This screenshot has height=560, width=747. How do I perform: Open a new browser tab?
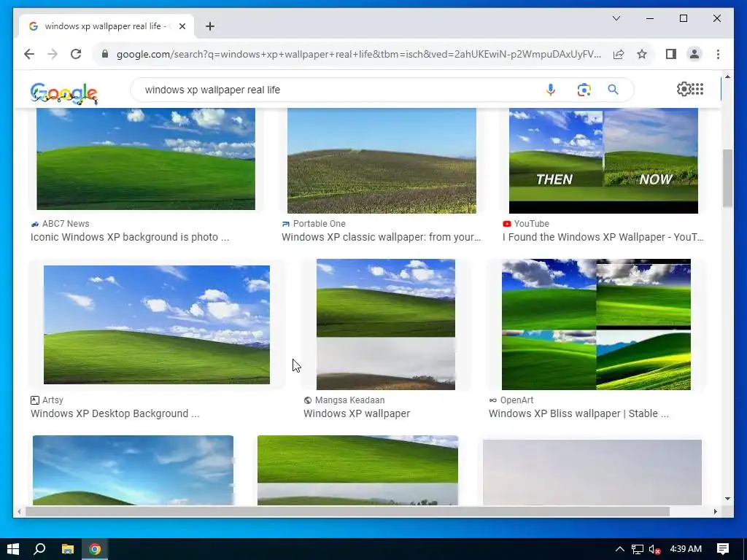210,26
